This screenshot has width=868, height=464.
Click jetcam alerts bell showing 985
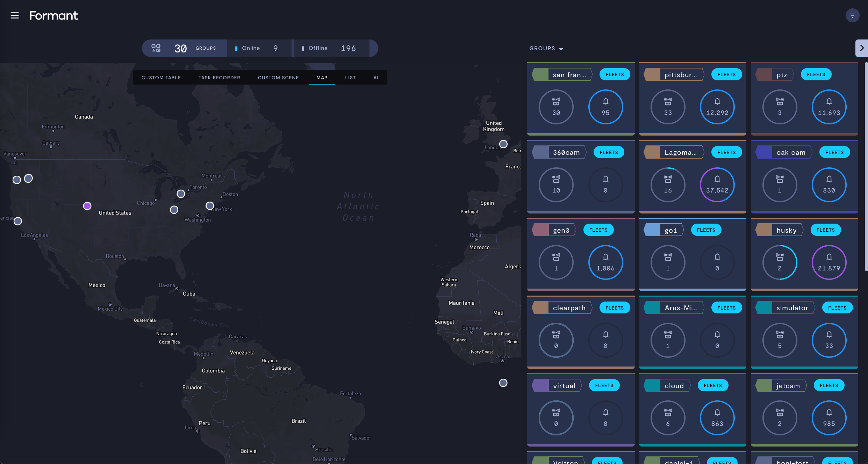click(829, 418)
